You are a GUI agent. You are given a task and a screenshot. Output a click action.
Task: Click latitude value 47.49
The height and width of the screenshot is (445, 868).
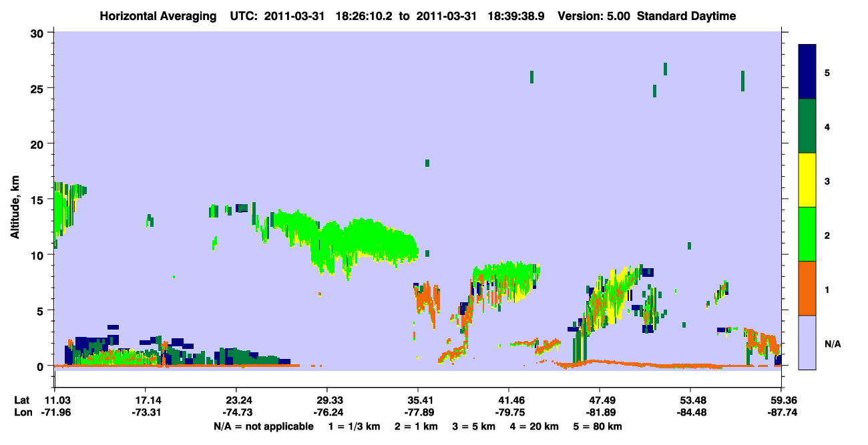pyautogui.click(x=600, y=400)
